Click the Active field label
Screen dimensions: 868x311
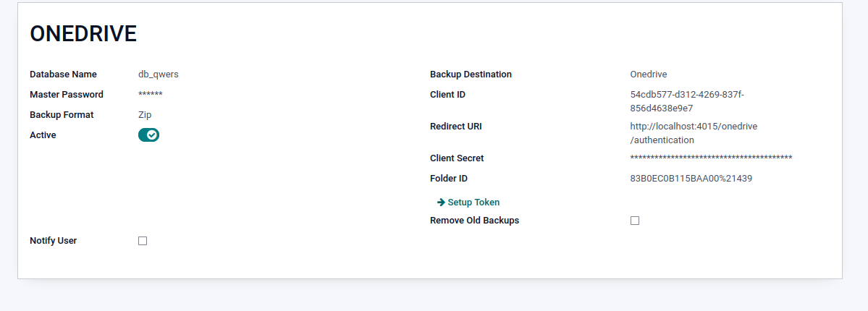tap(43, 135)
